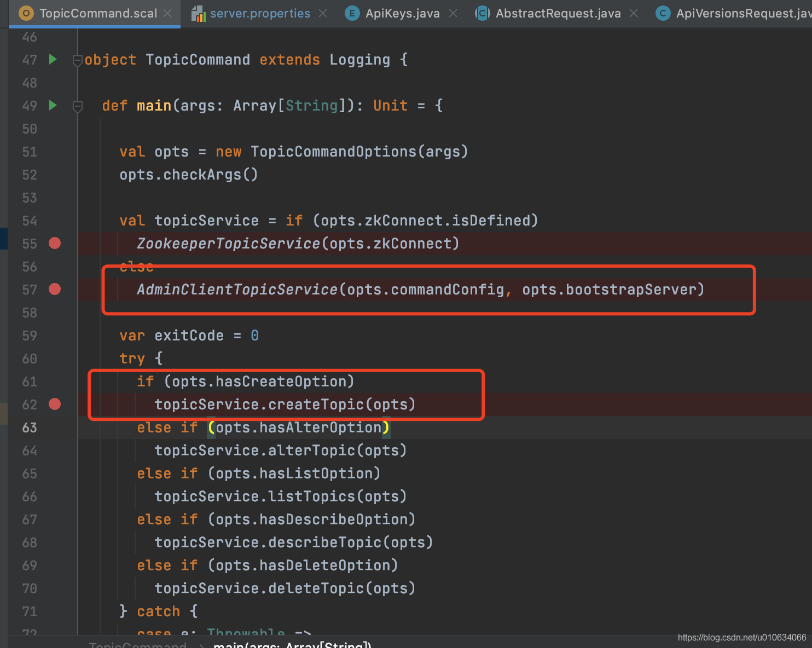Click the enum icon on ApiKeys.java tab

coord(352,13)
